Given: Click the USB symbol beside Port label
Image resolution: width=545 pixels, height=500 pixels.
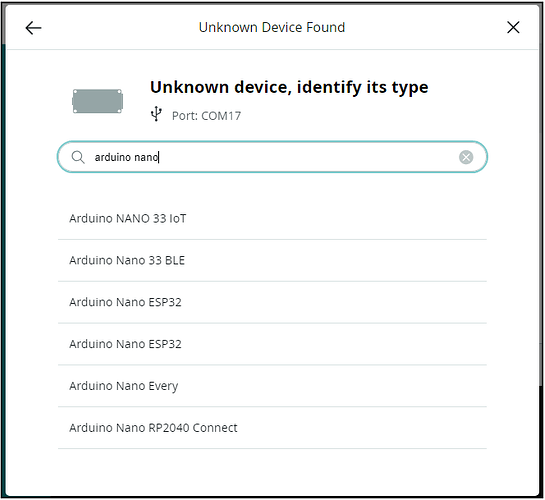Looking at the screenshot, I should point(156,114).
